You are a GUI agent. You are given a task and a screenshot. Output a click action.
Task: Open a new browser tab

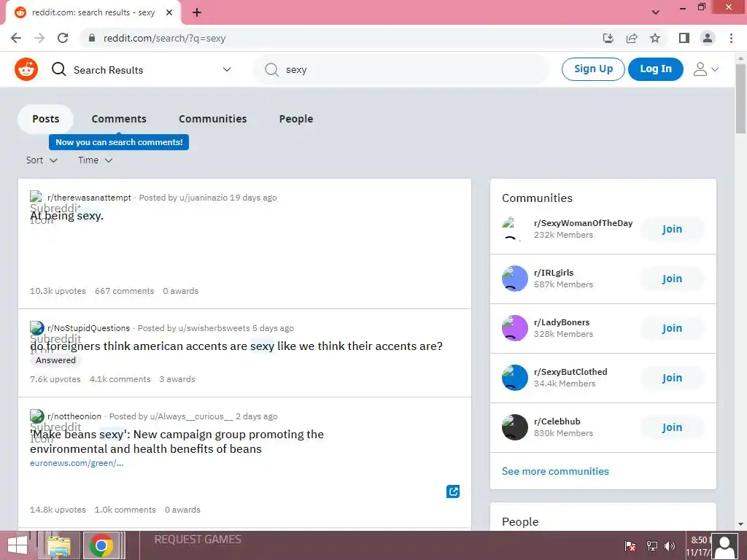point(197,12)
